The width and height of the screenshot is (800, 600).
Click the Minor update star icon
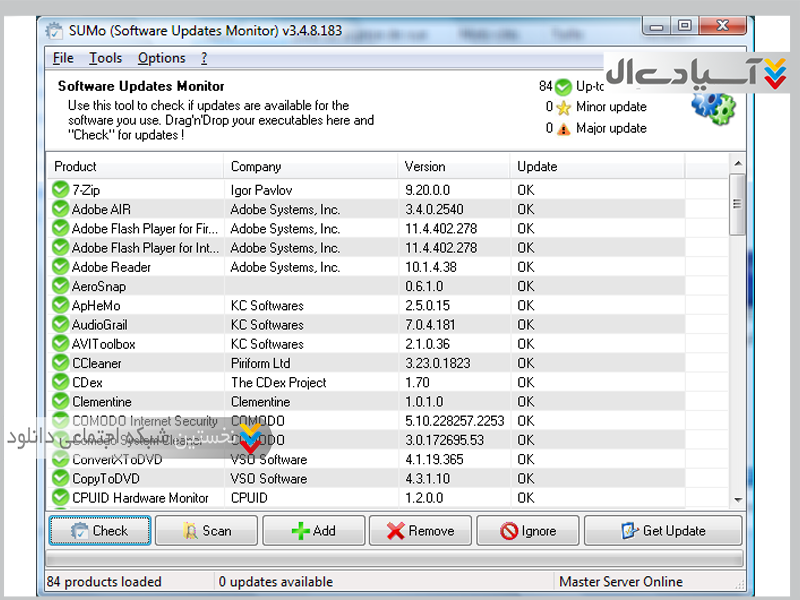[564, 107]
